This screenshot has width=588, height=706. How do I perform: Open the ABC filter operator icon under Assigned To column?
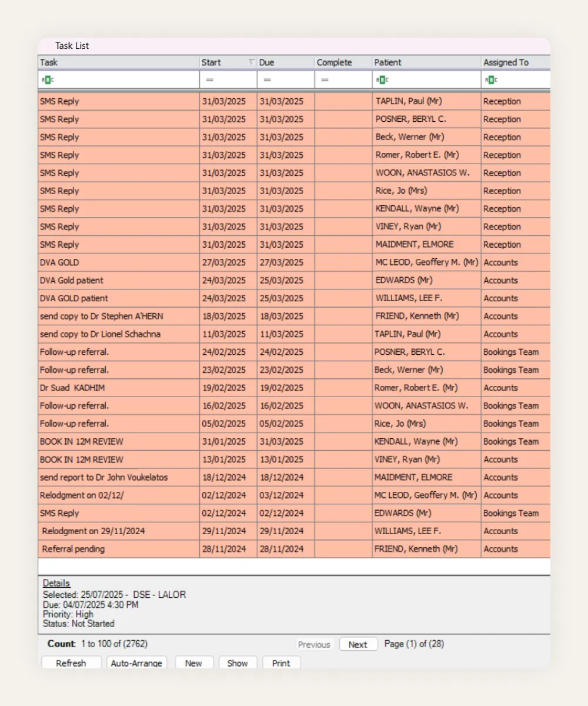(491, 79)
